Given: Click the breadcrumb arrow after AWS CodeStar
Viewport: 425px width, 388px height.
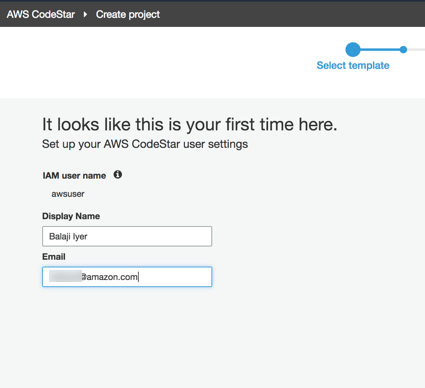Looking at the screenshot, I should tap(85, 14).
